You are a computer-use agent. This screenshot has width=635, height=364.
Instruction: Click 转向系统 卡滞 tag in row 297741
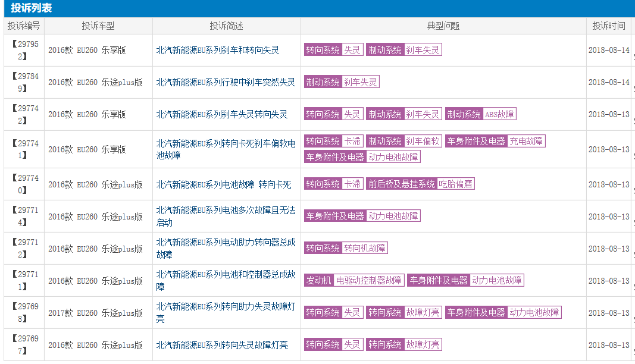[x=334, y=141]
